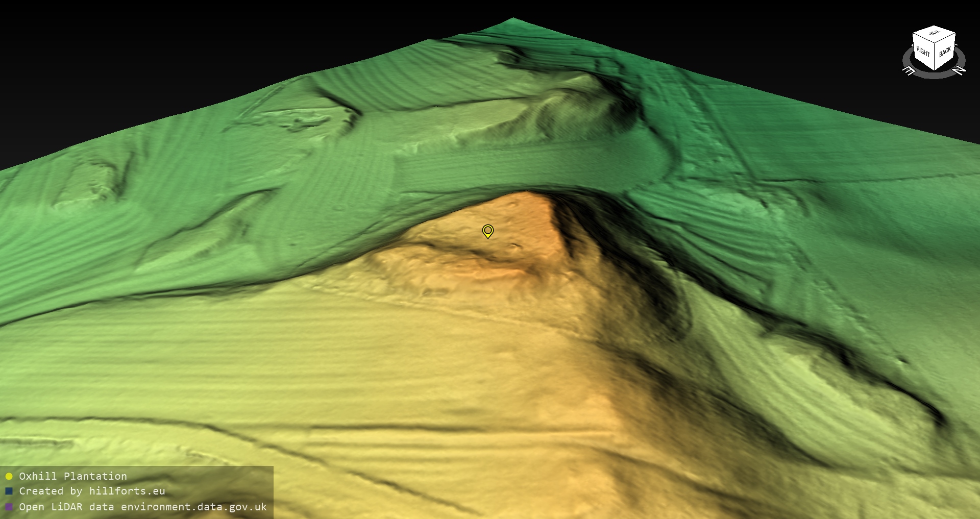Click the far pointed corner of the terrain model
Screen dimensions: 980x519
(512, 19)
